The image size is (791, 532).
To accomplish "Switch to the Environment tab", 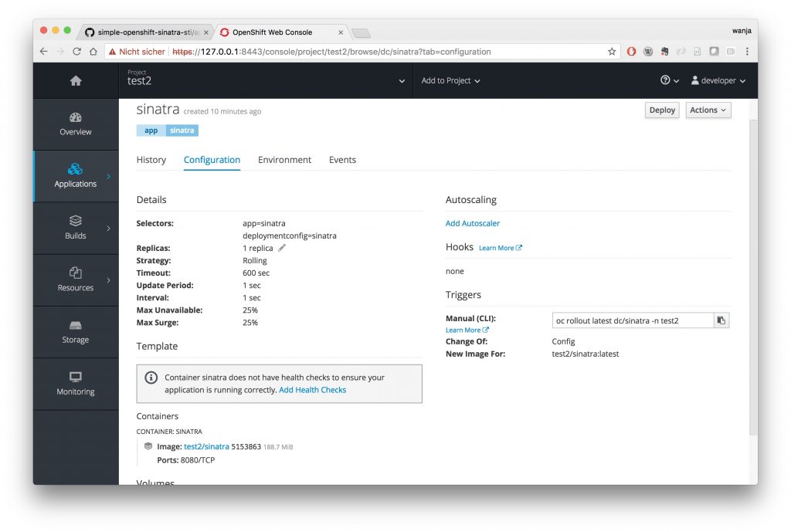I will (284, 160).
